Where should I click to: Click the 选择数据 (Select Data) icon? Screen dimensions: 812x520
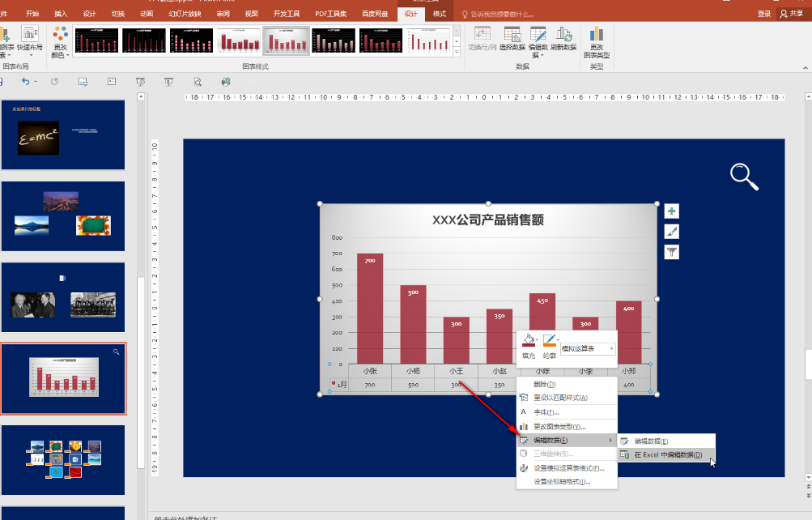tap(512, 36)
